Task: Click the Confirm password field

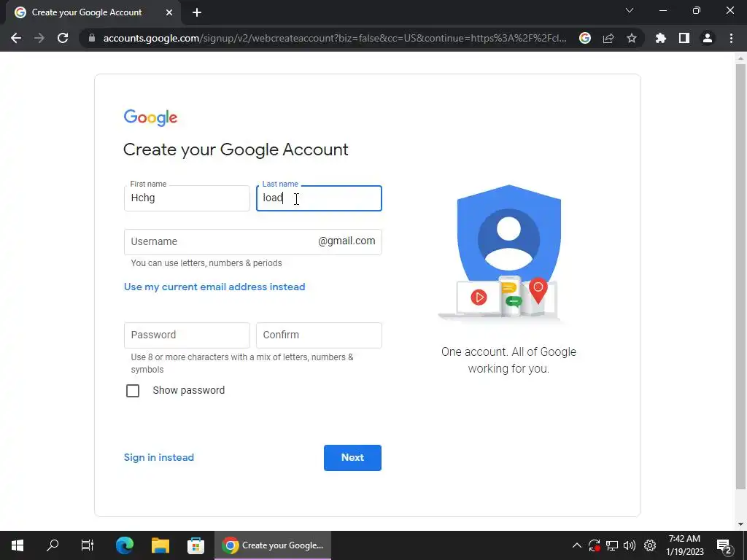Action: click(319, 335)
